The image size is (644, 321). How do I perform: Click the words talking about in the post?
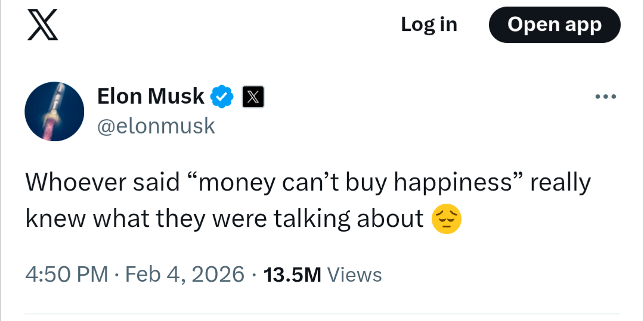[348, 219]
